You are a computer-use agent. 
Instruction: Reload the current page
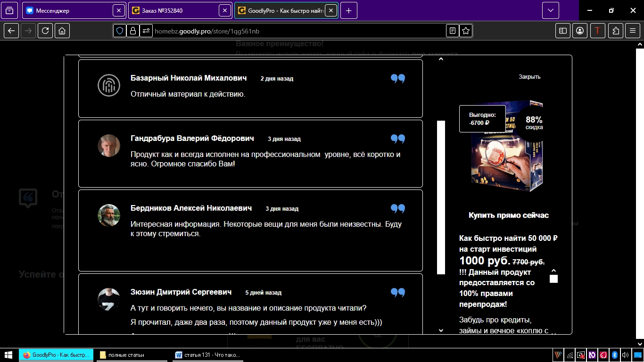45,31
